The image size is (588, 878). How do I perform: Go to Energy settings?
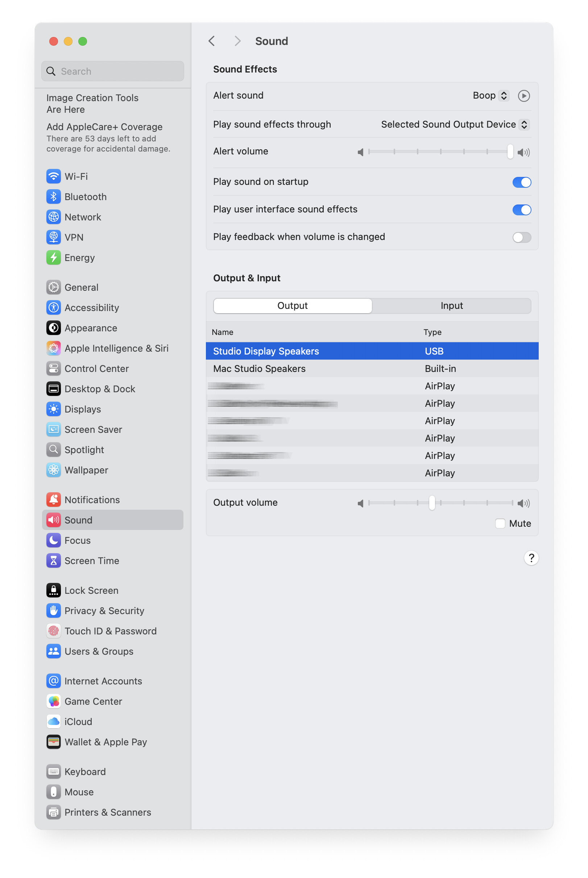[x=112, y=257]
